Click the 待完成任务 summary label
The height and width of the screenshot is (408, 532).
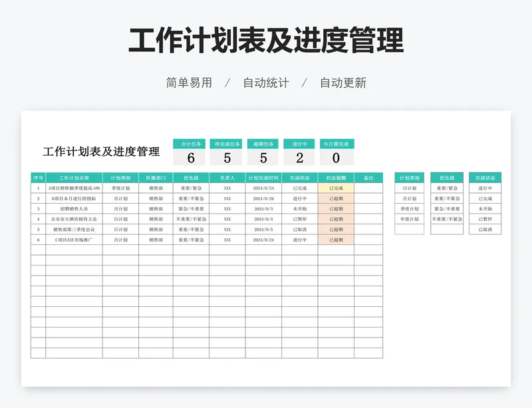(x=227, y=144)
